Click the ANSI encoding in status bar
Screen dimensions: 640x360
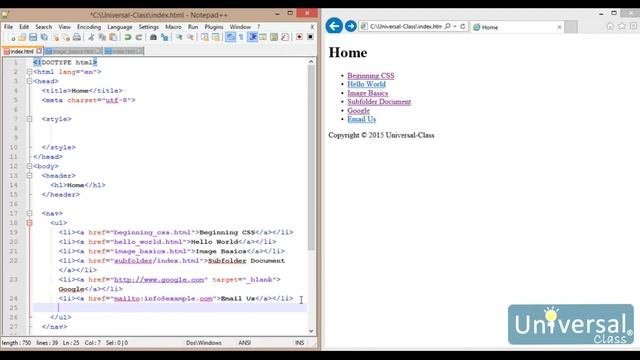(x=244, y=343)
